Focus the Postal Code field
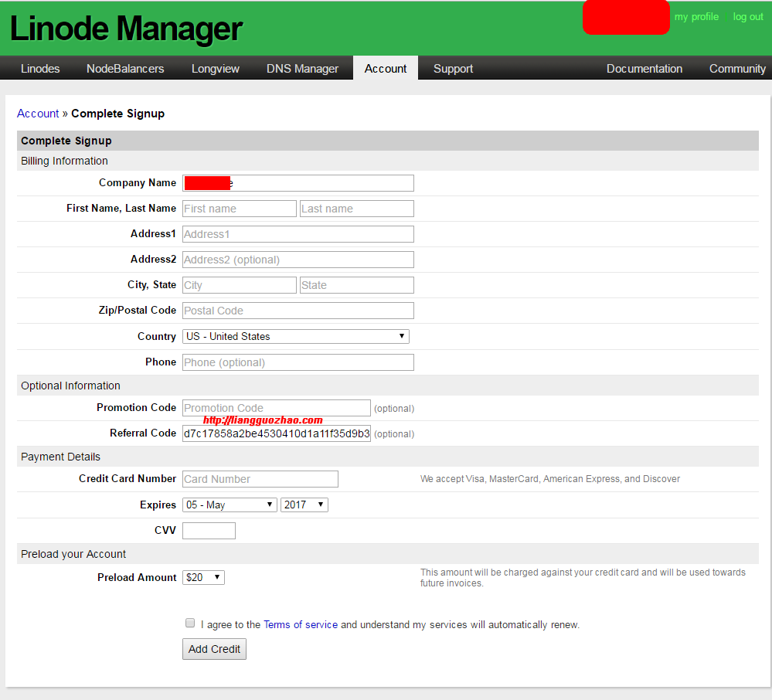 tap(298, 311)
